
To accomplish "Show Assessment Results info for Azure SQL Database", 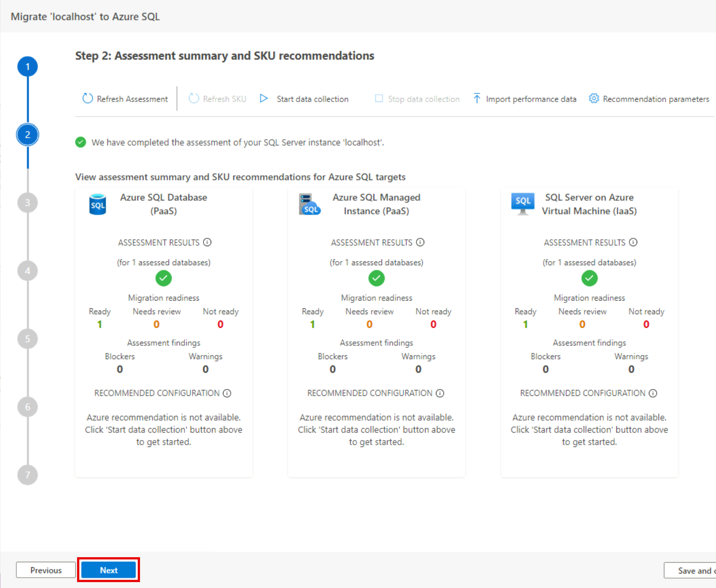I will click(x=207, y=242).
